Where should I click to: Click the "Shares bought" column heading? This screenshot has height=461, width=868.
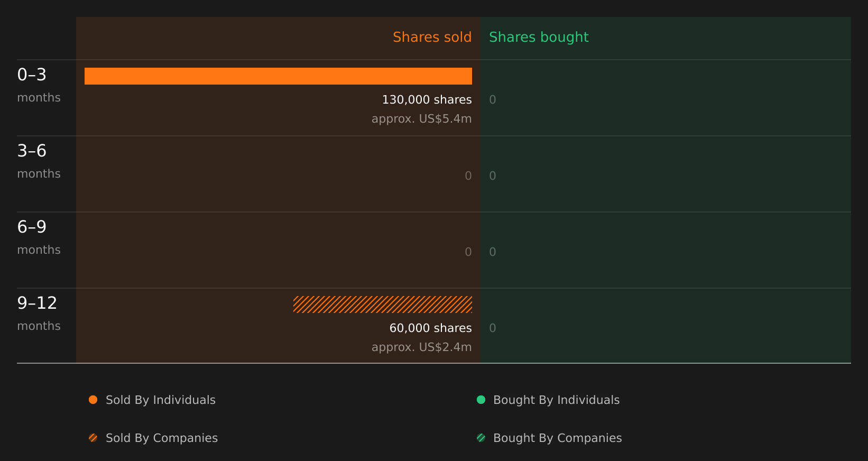539,38
